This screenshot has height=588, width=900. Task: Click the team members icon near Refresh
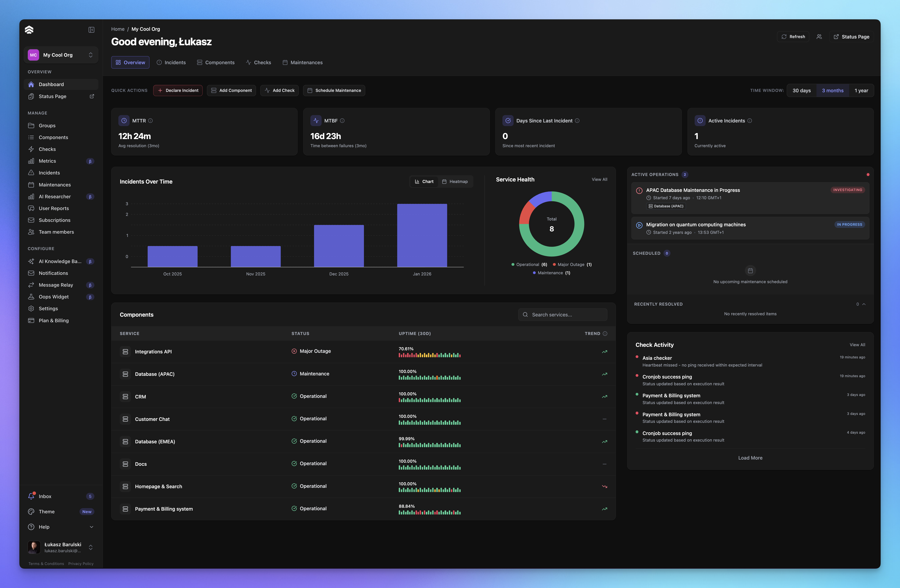(819, 37)
